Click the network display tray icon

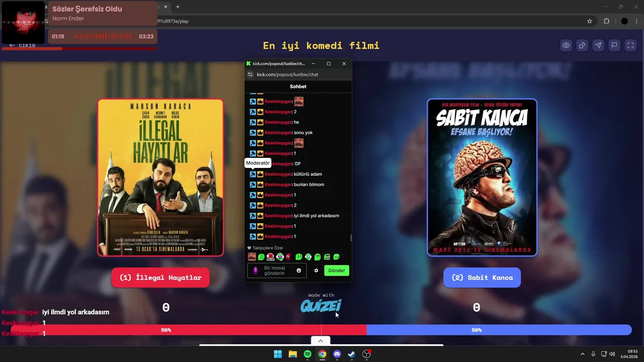[x=604, y=354]
